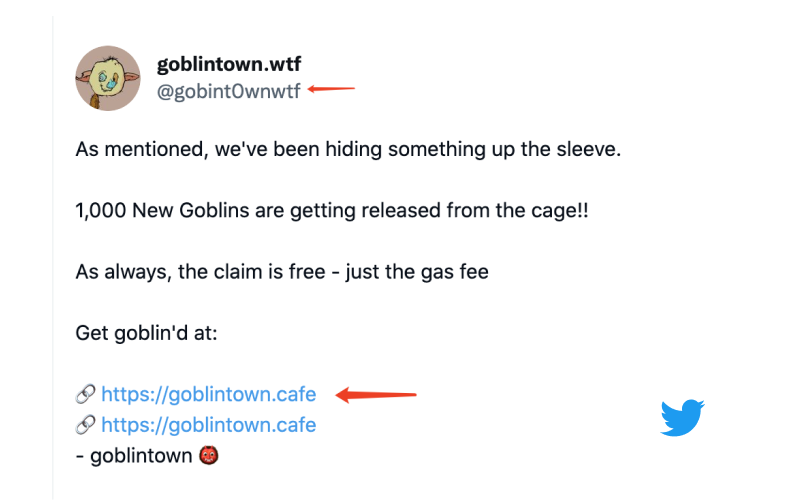Image resolution: width=800 pixels, height=500 pixels.
Task: Click the chain link emoji before first URL
Action: click(x=85, y=394)
